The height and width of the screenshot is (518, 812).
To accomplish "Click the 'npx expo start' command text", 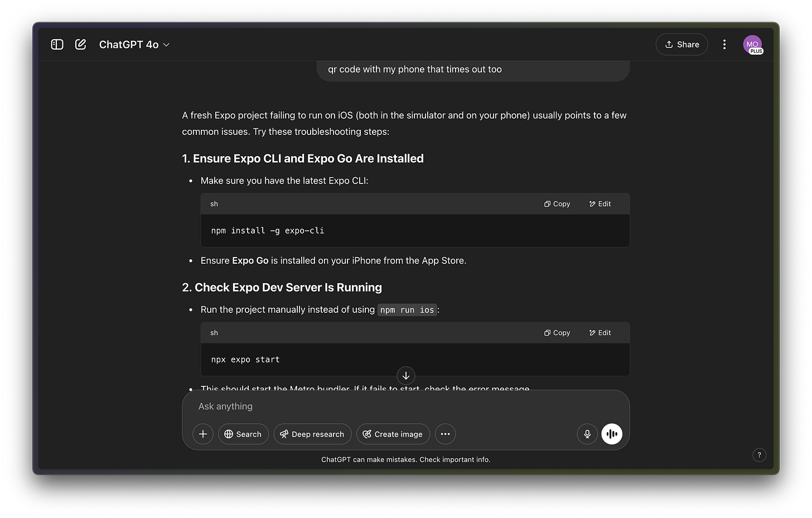I will (x=245, y=360).
